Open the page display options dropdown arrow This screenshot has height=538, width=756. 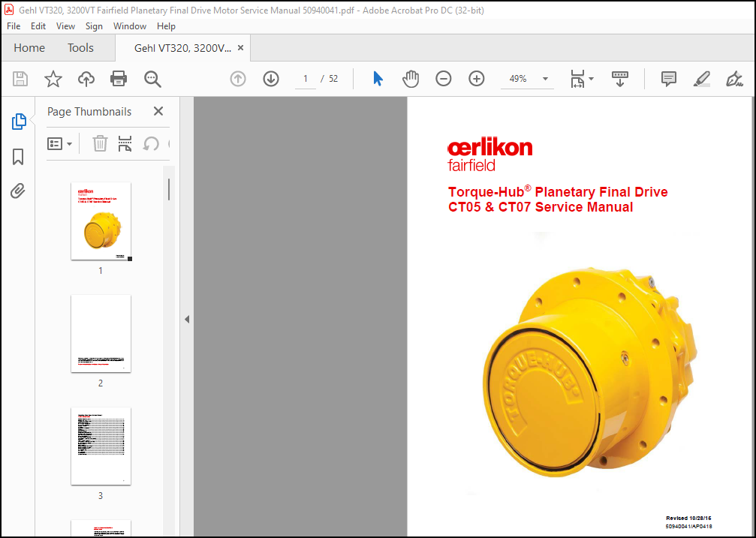click(x=592, y=79)
